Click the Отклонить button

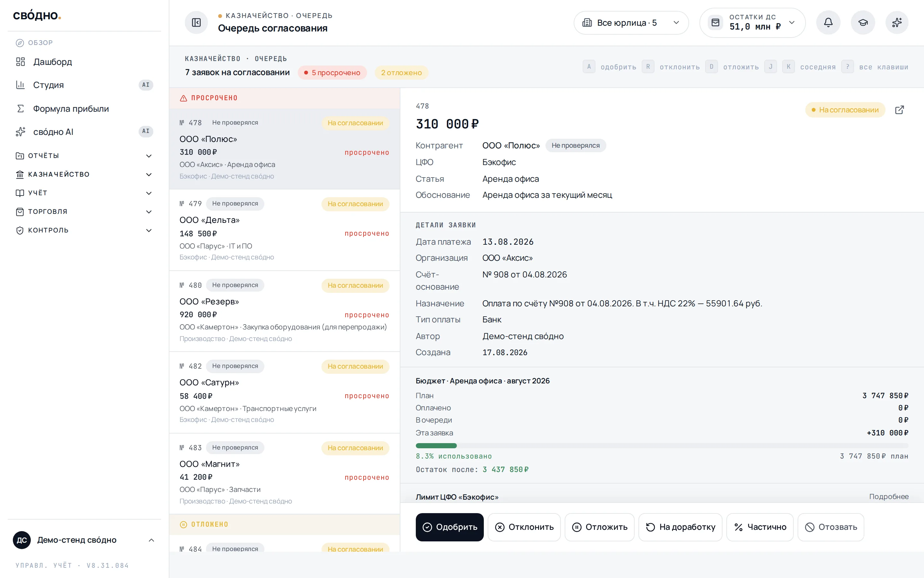coord(524,527)
